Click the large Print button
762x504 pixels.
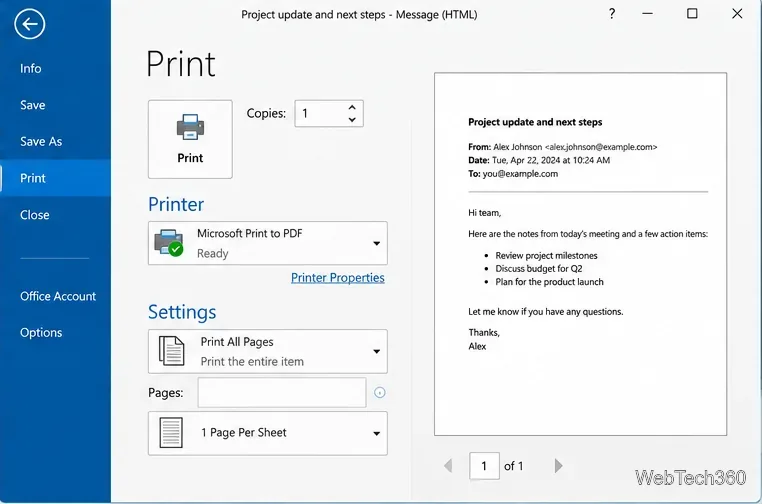[190, 139]
